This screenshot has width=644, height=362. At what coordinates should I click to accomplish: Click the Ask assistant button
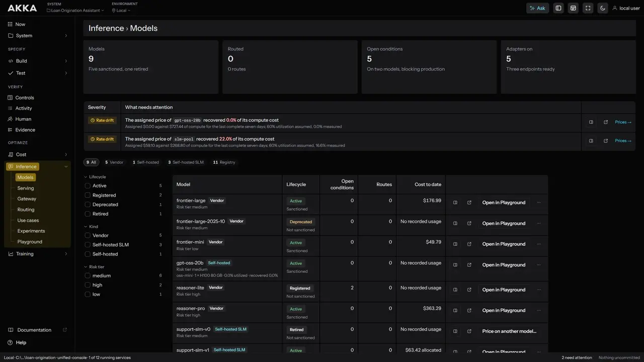click(x=537, y=8)
